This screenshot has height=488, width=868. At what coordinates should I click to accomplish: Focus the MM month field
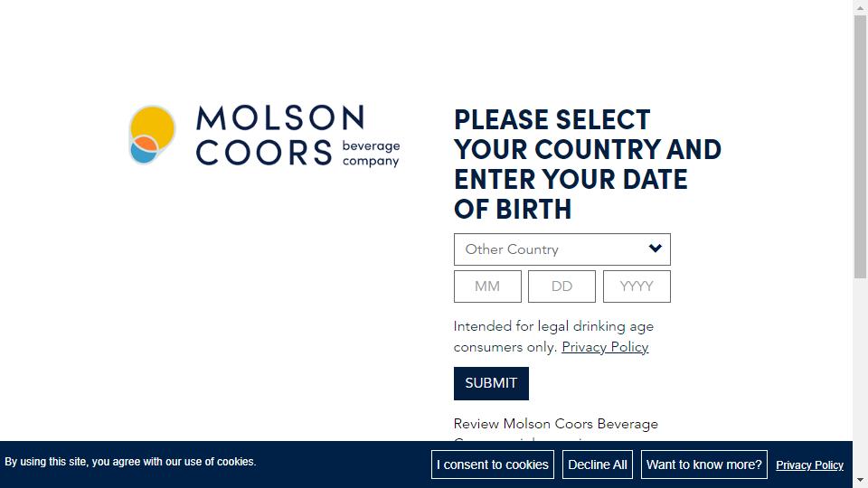click(x=487, y=286)
